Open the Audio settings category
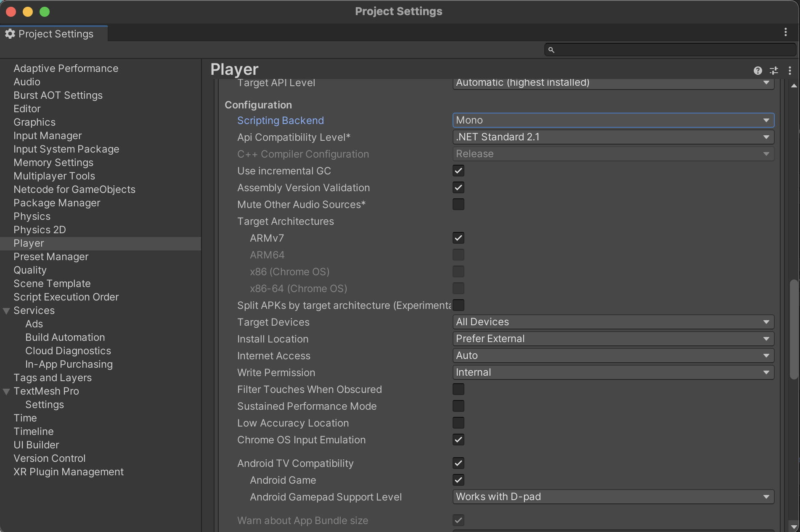 point(27,82)
